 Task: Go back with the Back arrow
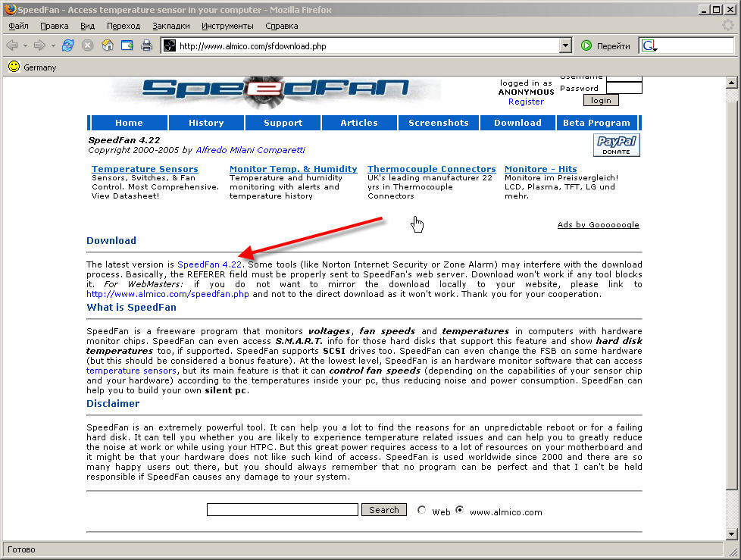[12, 45]
